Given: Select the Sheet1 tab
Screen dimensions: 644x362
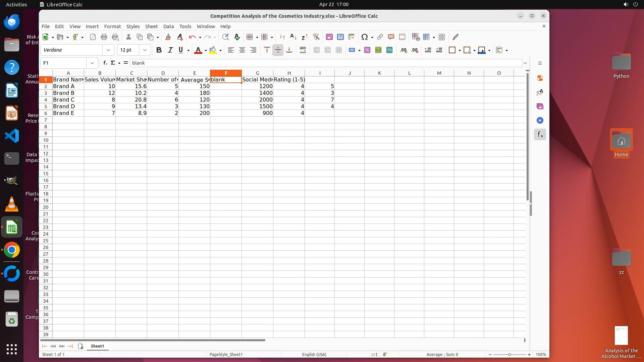Looking at the screenshot, I should coord(97,346).
